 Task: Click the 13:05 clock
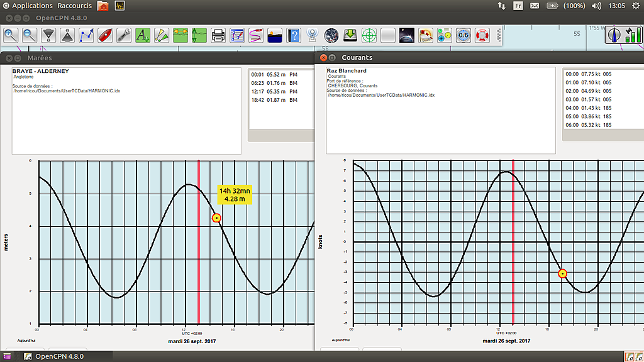[616, 6]
